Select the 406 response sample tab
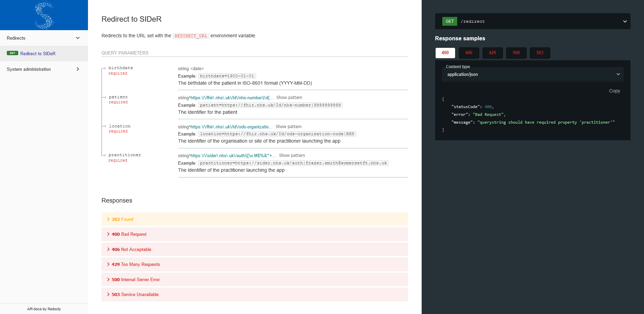 [469, 53]
